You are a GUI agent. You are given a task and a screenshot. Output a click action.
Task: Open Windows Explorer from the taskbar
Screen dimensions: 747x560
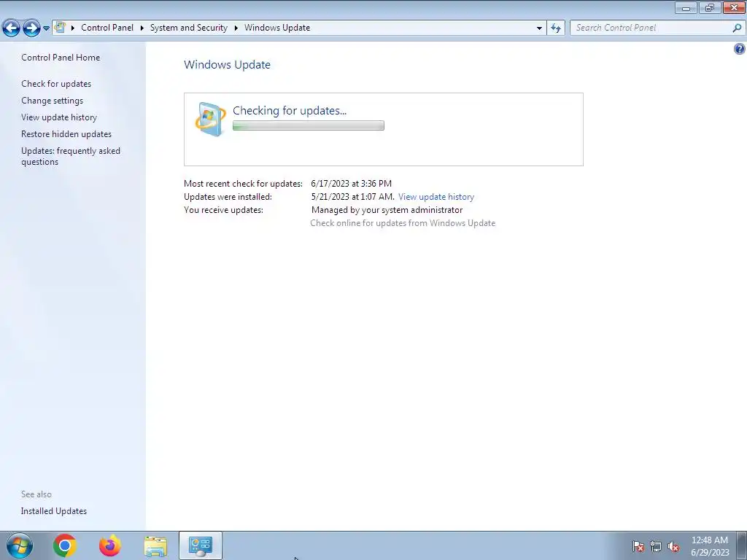pyautogui.click(x=155, y=546)
